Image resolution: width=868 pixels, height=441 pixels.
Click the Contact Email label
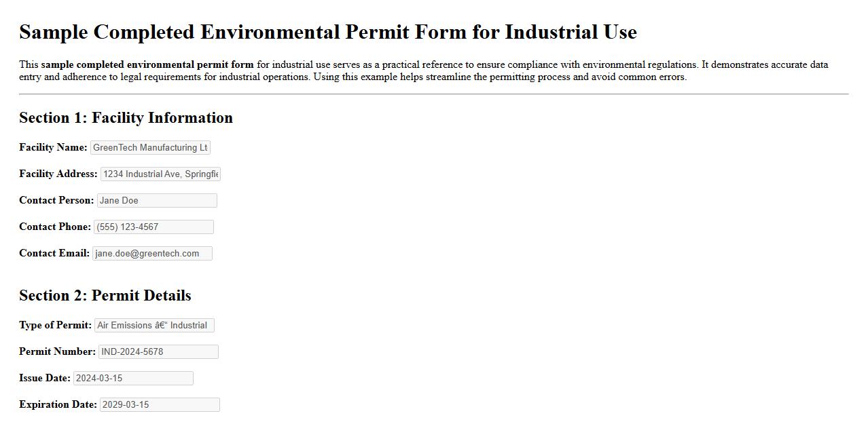[53, 253]
